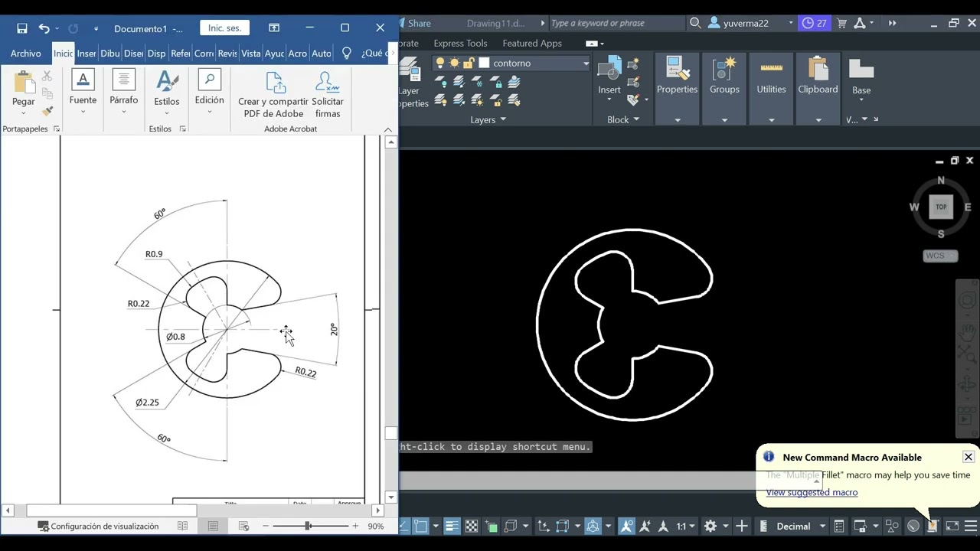Open the Featured Apps tab in AutoCAD
The width and height of the screenshot is (980, 551).
click(x=532, y=43)
